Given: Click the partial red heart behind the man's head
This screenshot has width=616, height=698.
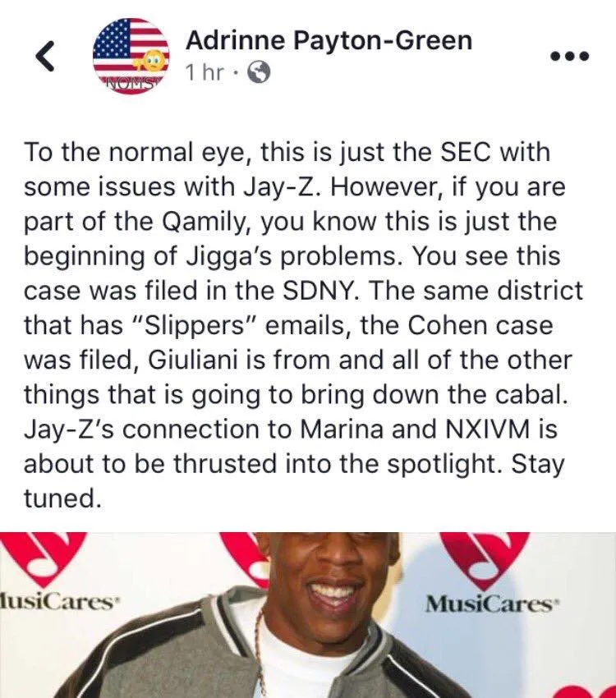Looking at the screenshot, I should [x=241, y=553].
